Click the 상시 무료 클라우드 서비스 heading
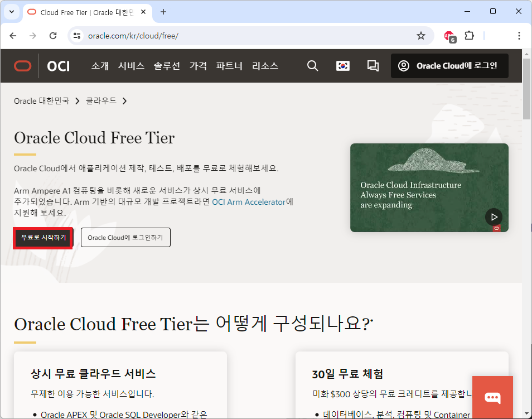This screenshot has height=419, width=532. pyautogui.click(x=93, y=374)
